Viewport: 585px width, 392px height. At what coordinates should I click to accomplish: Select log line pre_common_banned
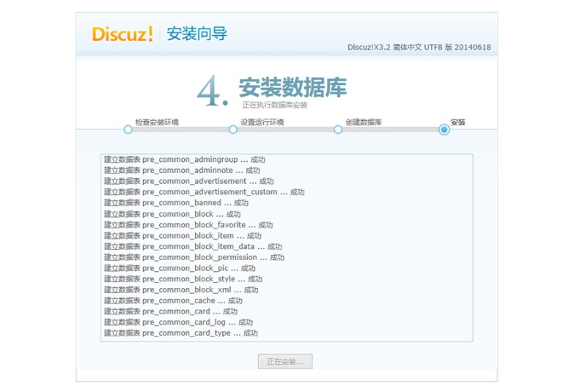tap(176, 203)
